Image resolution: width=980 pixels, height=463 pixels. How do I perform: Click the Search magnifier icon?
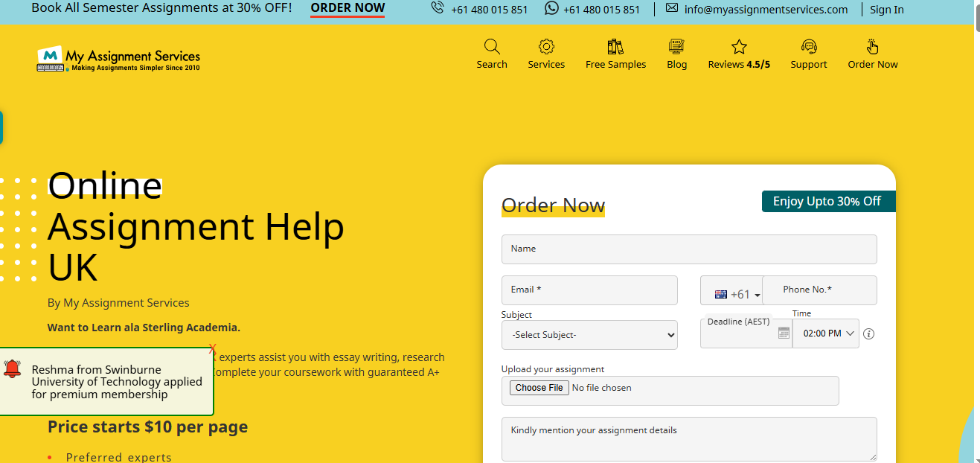click(491, 47)
